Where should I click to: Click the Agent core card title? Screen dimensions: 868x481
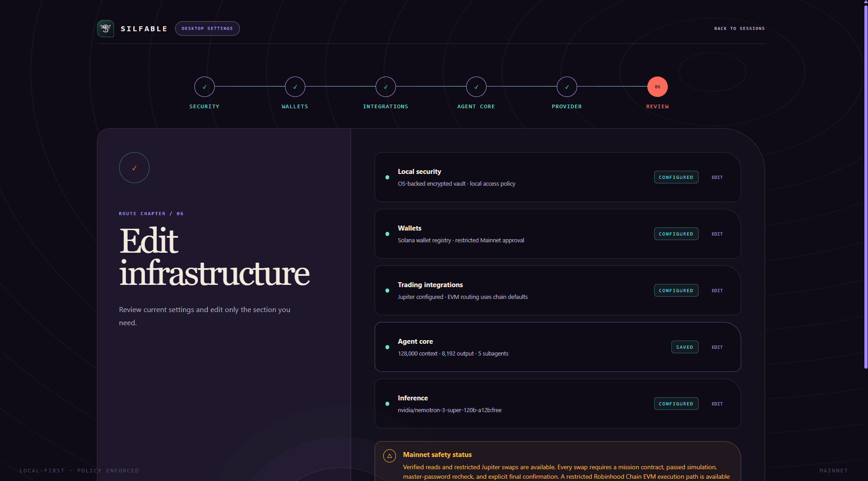[x=415, y=342]
